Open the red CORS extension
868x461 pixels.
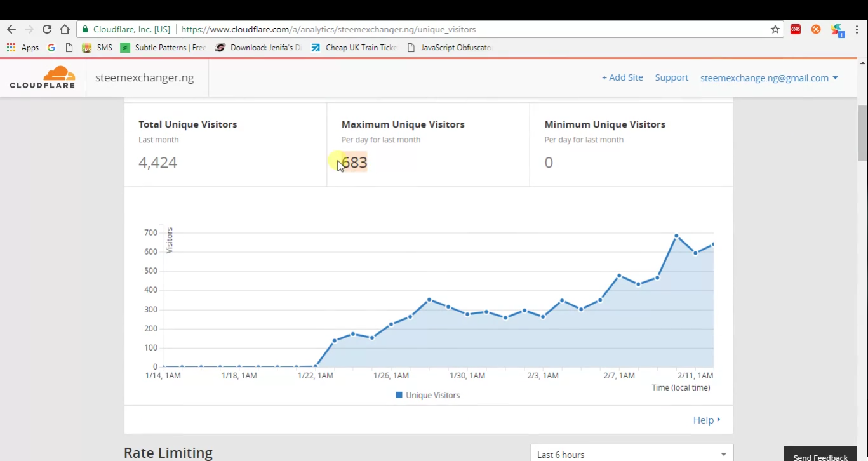[x=796, y=29]
